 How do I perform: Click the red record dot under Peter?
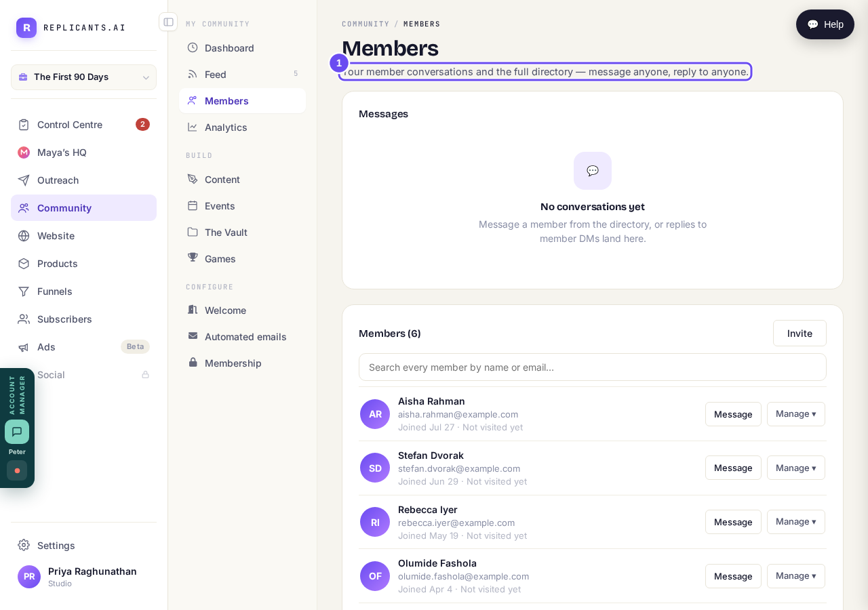pos(17,470)
